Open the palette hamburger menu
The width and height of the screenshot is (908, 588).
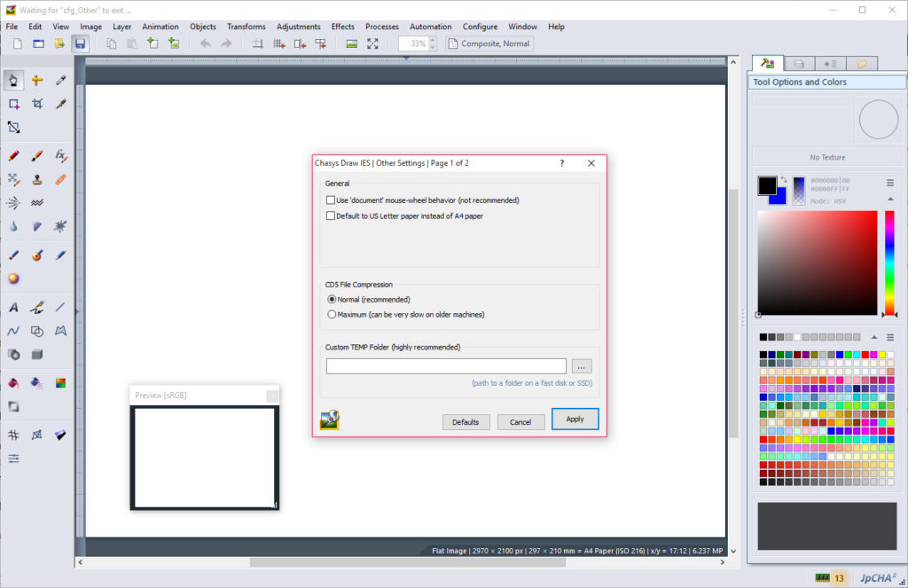tap(890, 337)
